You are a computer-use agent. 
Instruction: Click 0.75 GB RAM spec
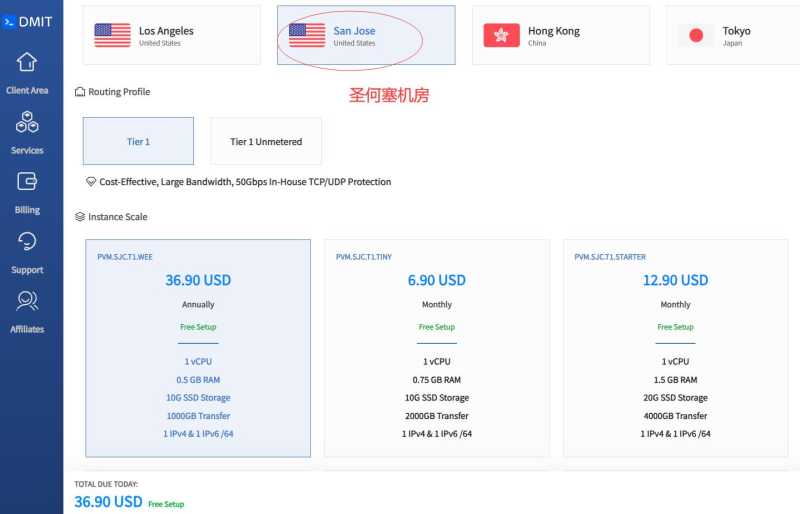pyautogui.click(x=437, y=380)
